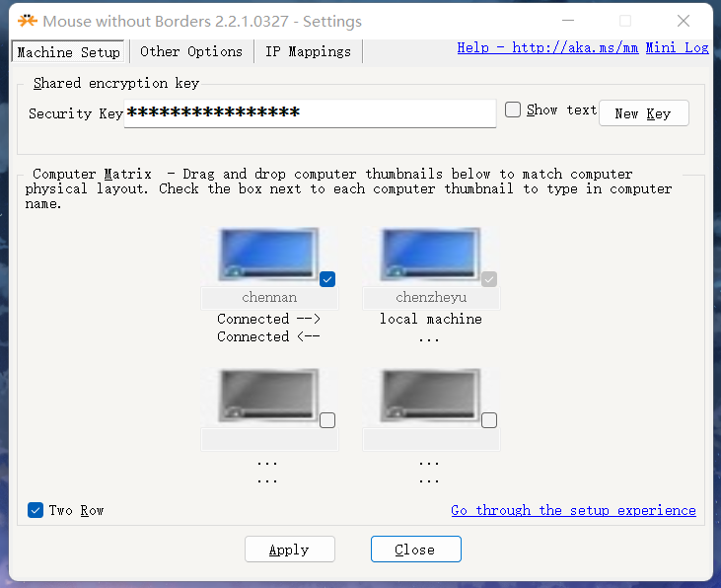Screen dimensions: 721x588
Task: Open the IP Mappings tab
Action: (x=308, y=51)
